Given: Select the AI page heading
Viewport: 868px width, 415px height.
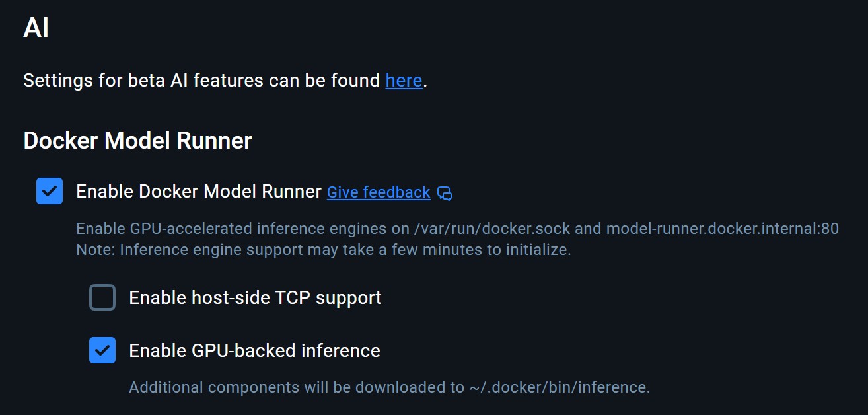Looking at the screenshot, I should click(x=36, y=28).
